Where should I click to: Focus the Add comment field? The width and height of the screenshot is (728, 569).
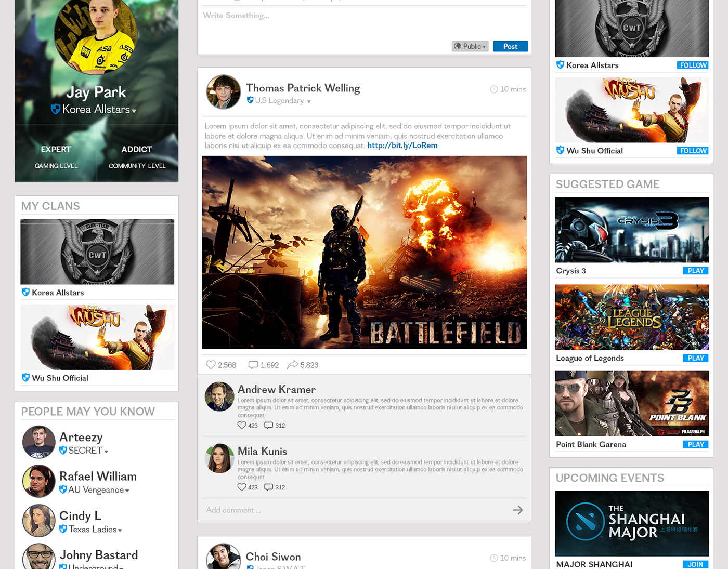click(356, 510)
